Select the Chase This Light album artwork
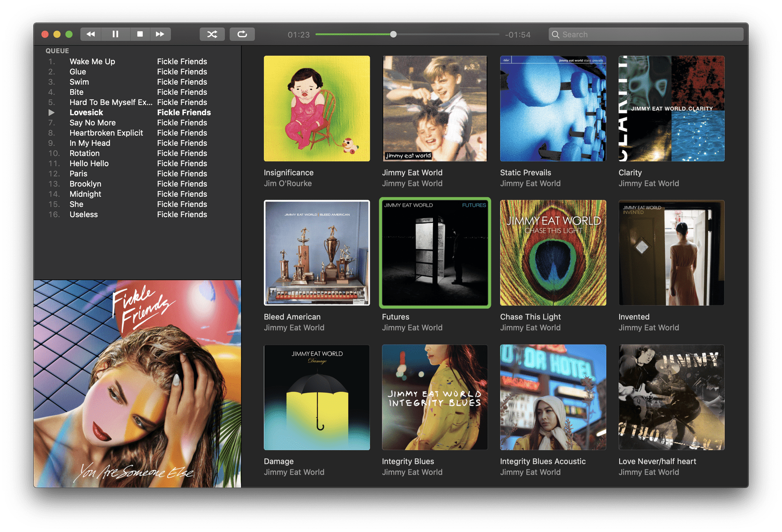 point(553,253)
